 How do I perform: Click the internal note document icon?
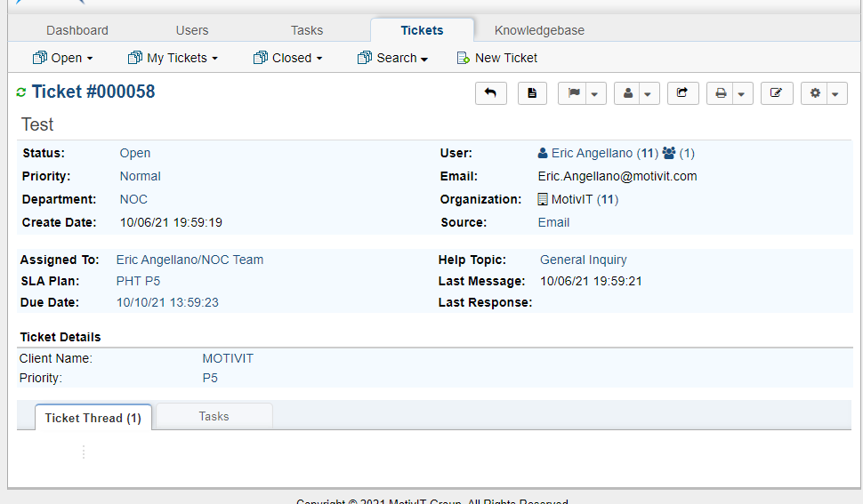click(532, 93)
